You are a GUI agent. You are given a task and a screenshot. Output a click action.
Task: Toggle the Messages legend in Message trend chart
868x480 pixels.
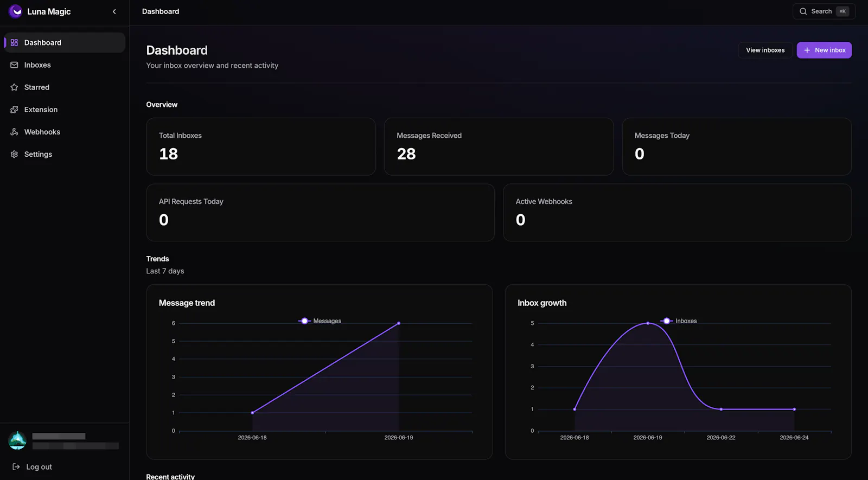[x=320, y=321]
